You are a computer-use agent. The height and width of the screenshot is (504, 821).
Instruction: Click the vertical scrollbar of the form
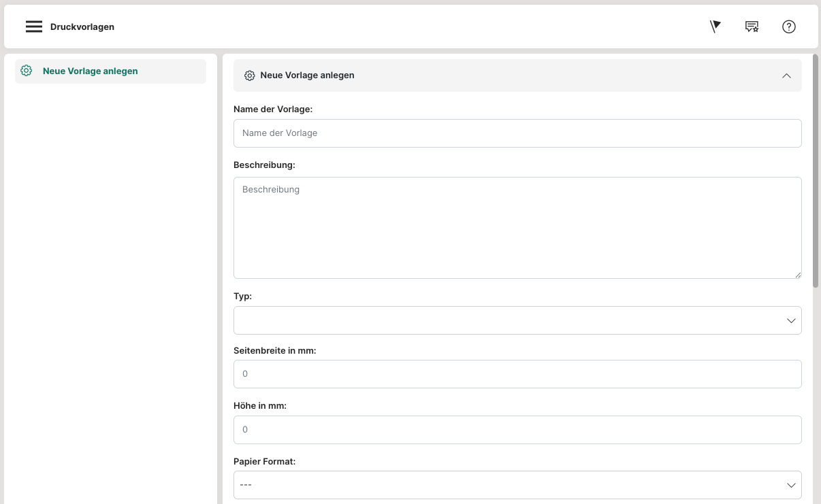coord(815,170)
